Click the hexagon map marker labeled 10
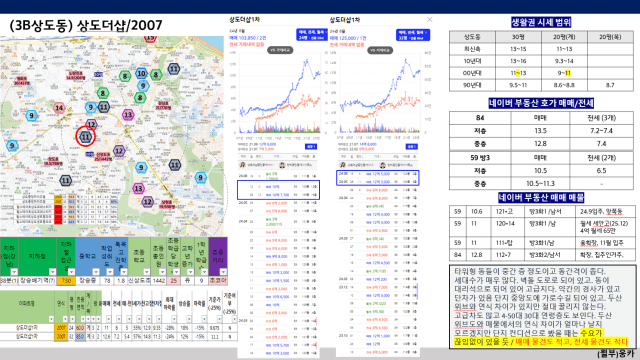Viewport: 640px width, 360px height. pos(141,73)
